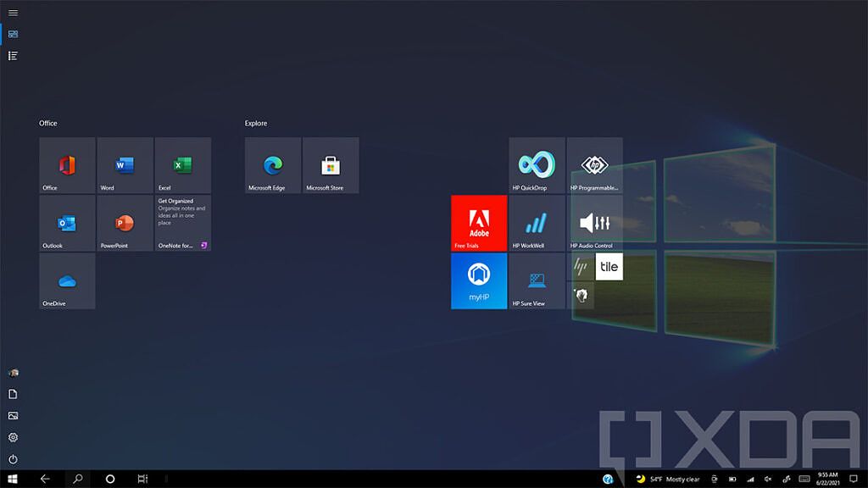Open the touch keyboard tray icon

click(x=805, y=480)
